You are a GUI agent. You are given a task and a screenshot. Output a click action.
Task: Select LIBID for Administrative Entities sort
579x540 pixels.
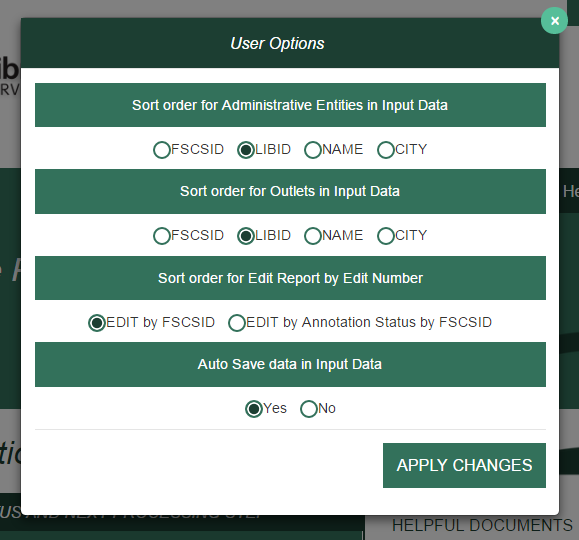coord(246,150)
